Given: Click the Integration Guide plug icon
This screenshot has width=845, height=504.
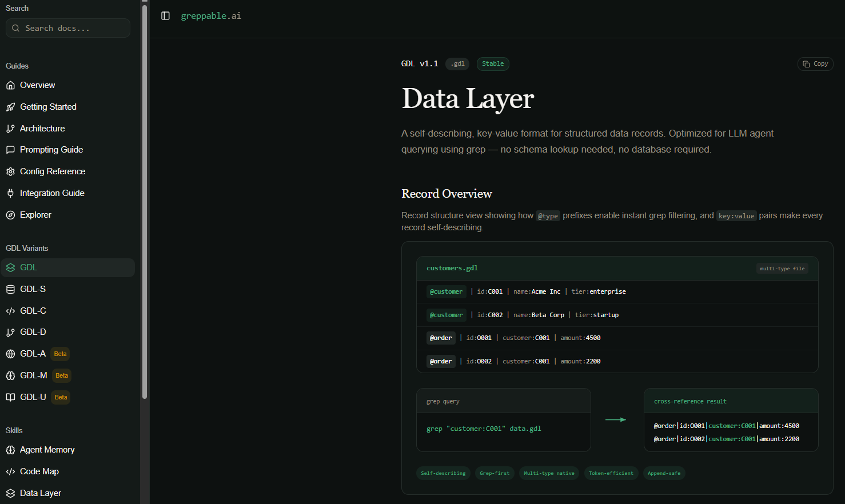Looking at the screenshot, I should click(10, 193).
